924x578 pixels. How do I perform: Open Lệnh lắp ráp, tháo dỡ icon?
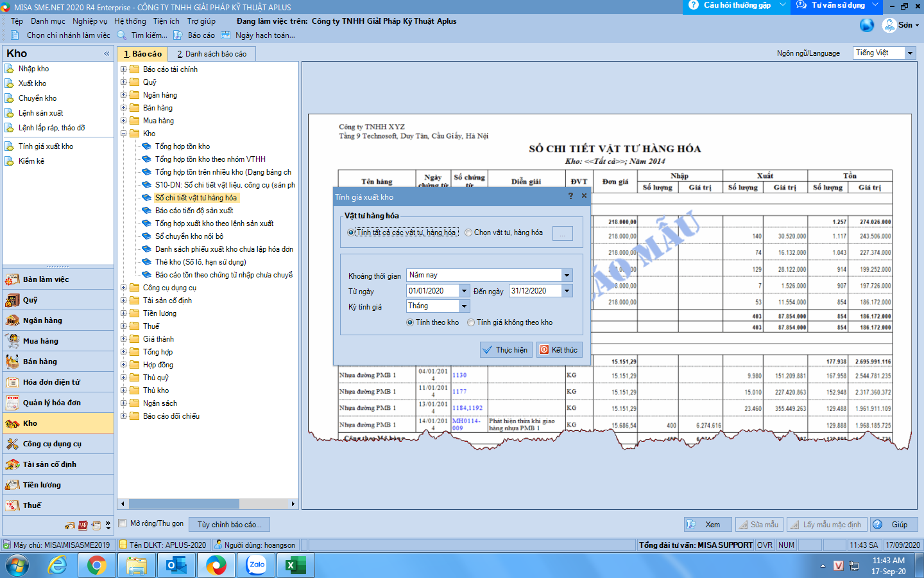(10, 128)
